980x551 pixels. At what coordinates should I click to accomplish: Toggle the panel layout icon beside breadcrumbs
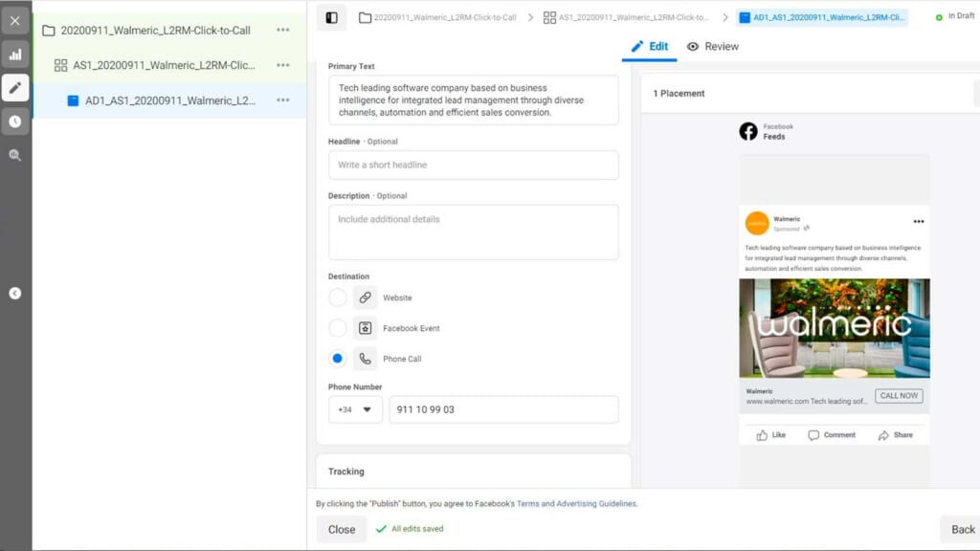(331, 17)
